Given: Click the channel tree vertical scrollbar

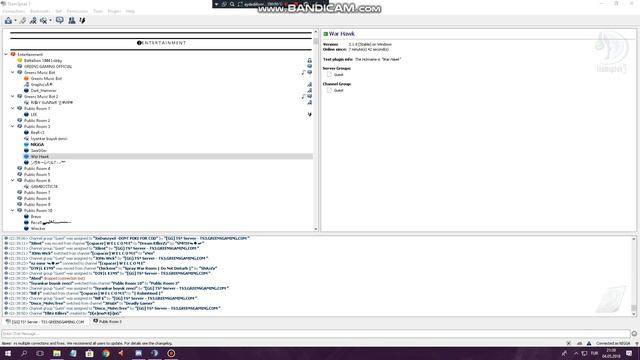Looking at the screenshot, I should click(316, 130).
